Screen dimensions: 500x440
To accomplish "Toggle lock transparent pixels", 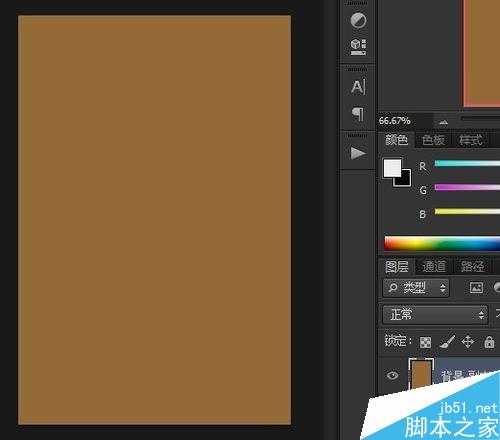I will [x=425, y=342].
